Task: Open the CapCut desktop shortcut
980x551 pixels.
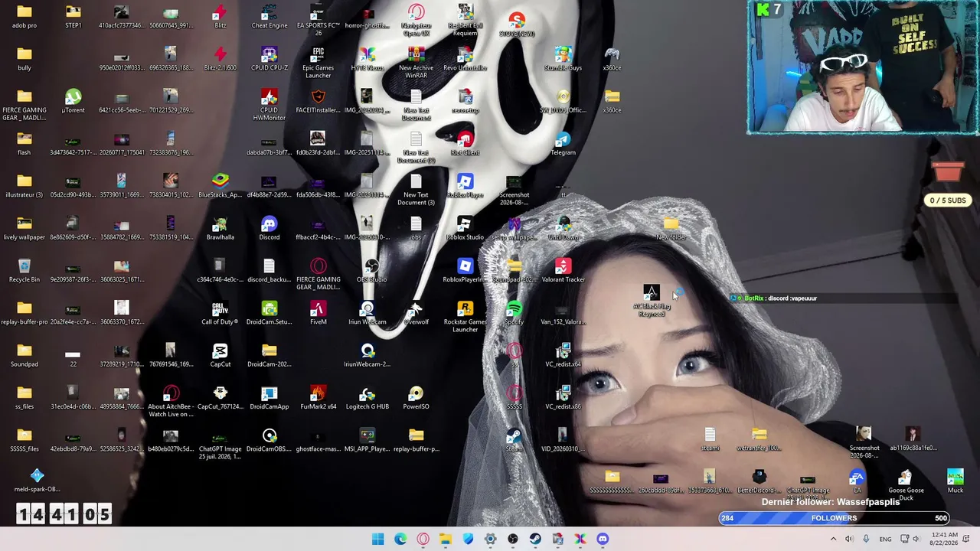Action: point(220,355)
